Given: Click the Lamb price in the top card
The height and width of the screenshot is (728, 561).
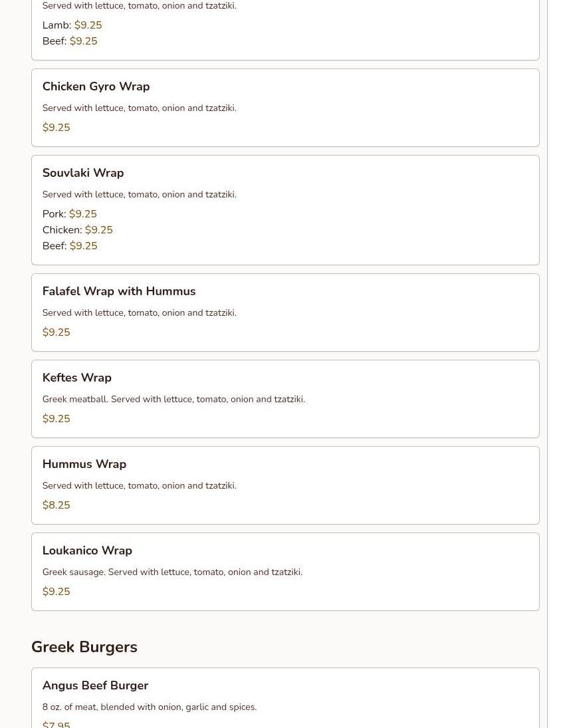Looking at the screenshot, I should coord(88,25).
